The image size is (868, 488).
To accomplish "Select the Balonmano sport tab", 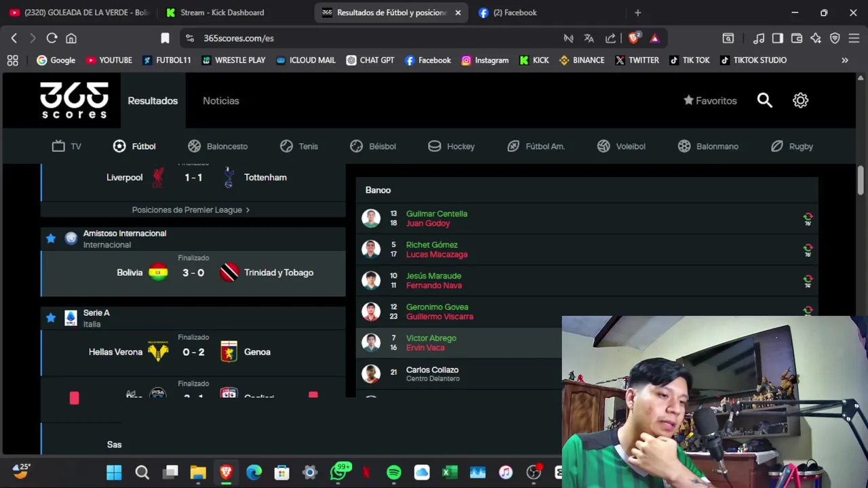I will pyautogui.click(x=708, y=146).
